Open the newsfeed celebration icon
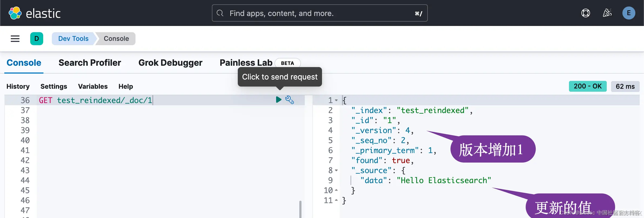The height and width of the screenshot is (218, 644). 607,13
